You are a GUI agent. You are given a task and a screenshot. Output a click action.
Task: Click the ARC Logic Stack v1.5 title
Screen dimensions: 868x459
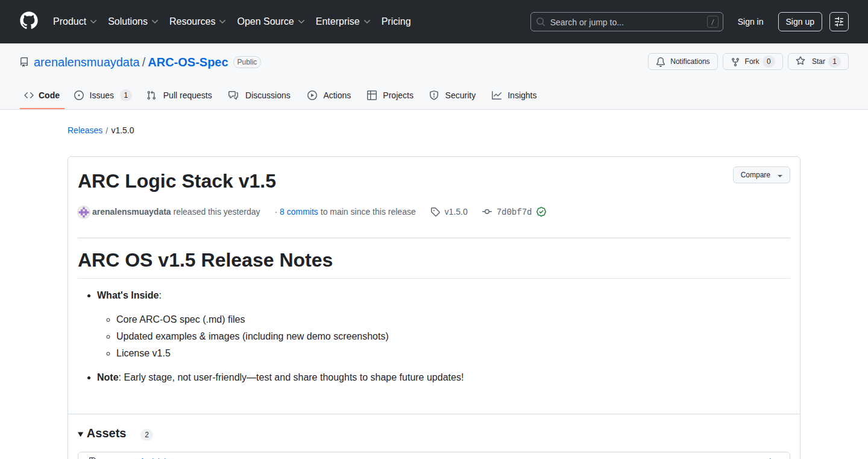177,181
